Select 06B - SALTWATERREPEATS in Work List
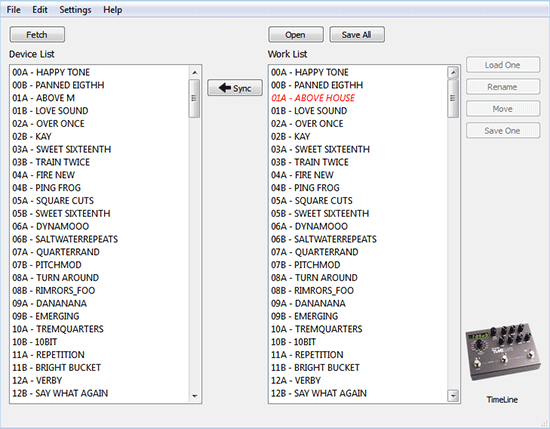This screenshot has height=429, width=550. tap(324, 239)
